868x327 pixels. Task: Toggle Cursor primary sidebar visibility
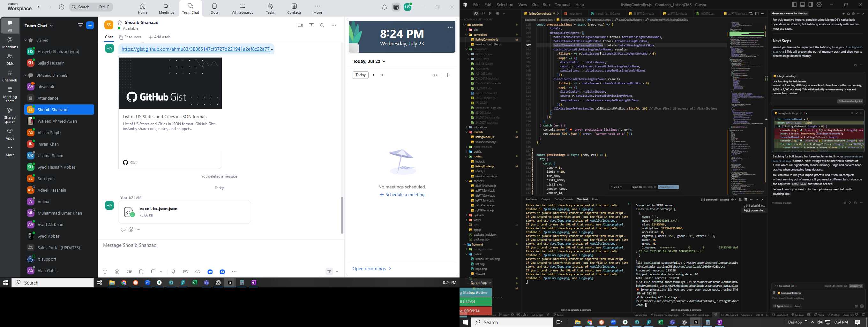[794, 4]
